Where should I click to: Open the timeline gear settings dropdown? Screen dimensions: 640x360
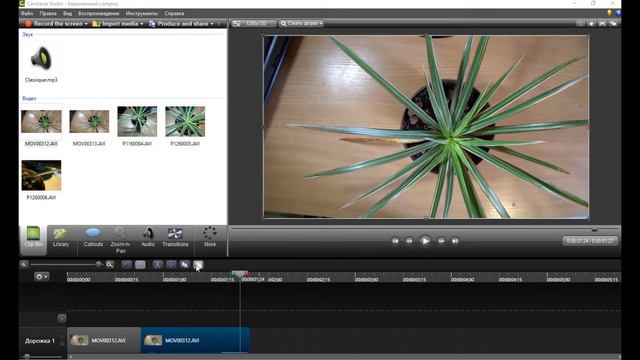point(42,277)
